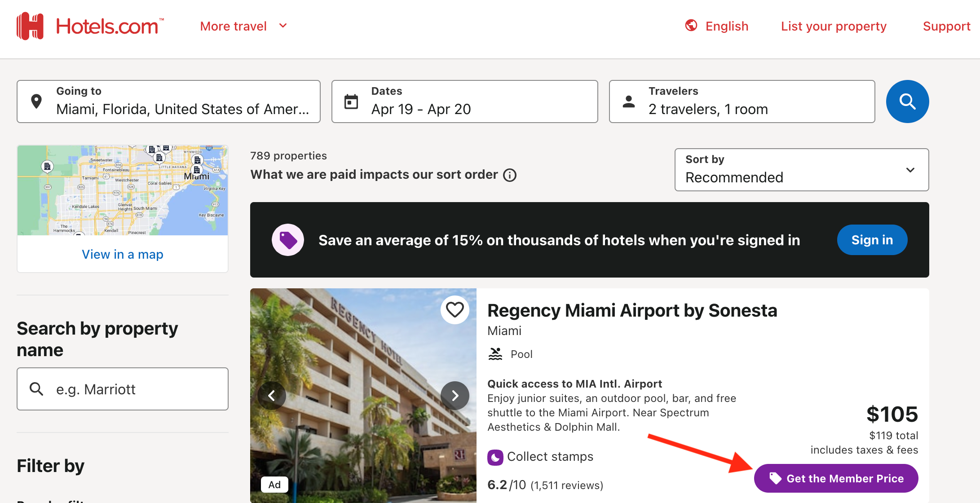Viewport: 980px width, 503px height.
Task: Click the calendar icon in Dates
Action: click(351, 101)
